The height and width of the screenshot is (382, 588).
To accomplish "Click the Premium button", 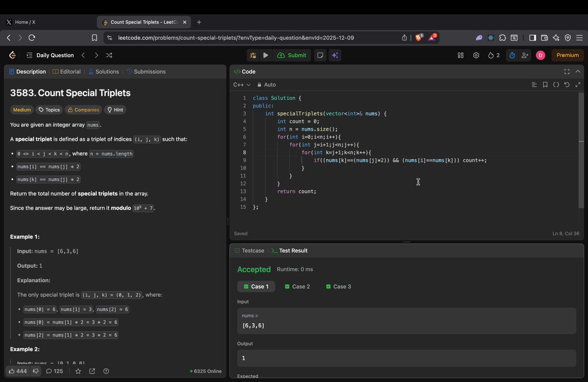I will pos(567,55).
